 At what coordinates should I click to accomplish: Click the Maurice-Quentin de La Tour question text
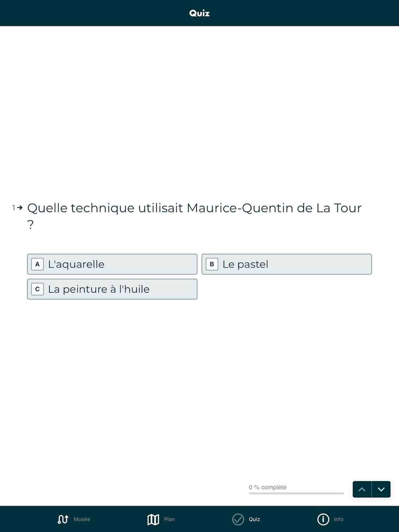coord(194,208)
